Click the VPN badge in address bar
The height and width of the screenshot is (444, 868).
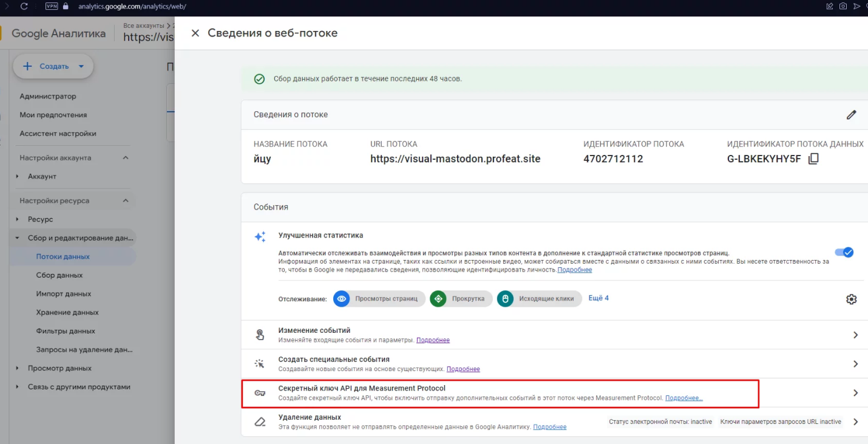pyautogui.click(x=52, y=7)
